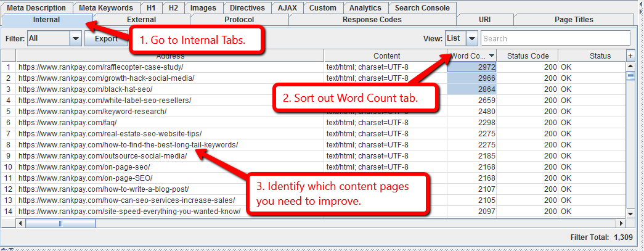Click the word count cell 2107
Image resolution: width=644 pixels, height=251 pixels.
(x=472, y=189)
